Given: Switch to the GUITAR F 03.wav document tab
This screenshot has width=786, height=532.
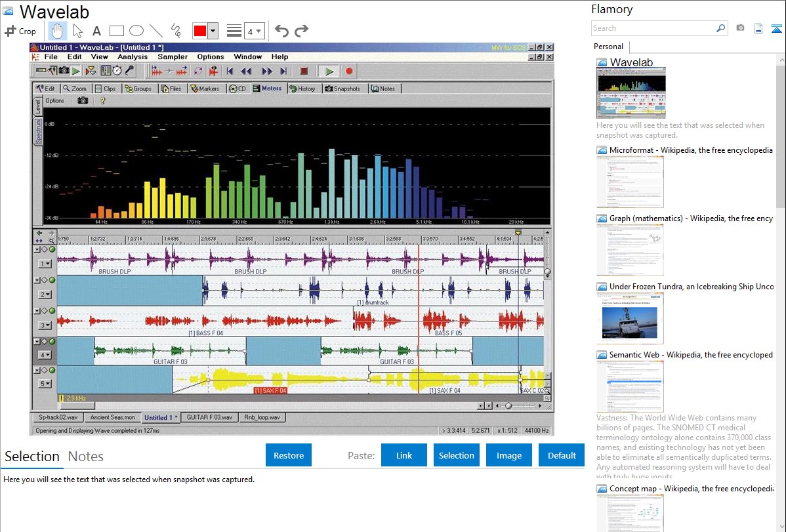Looking at the screenshot, I should pos(209,417).
